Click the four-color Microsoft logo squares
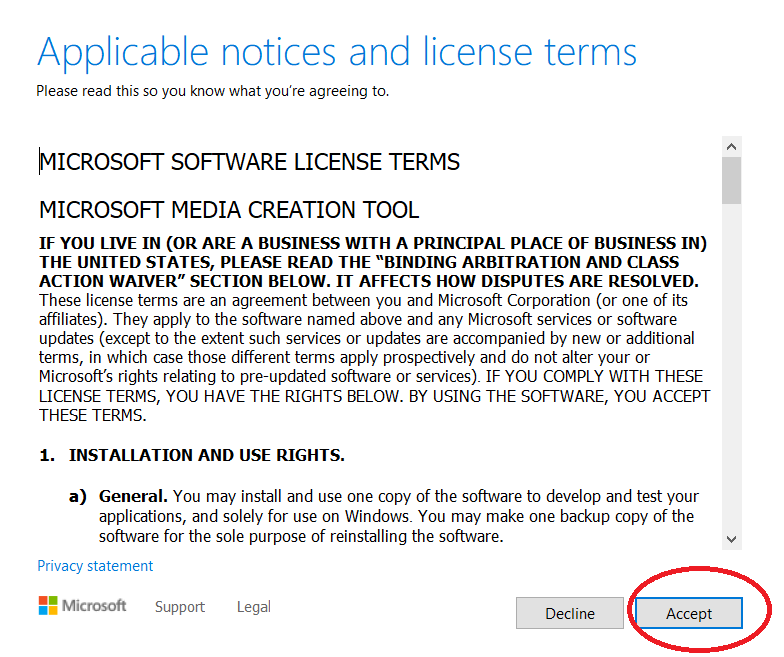This screenshot has width=784, height=657. tap(48, 606)
